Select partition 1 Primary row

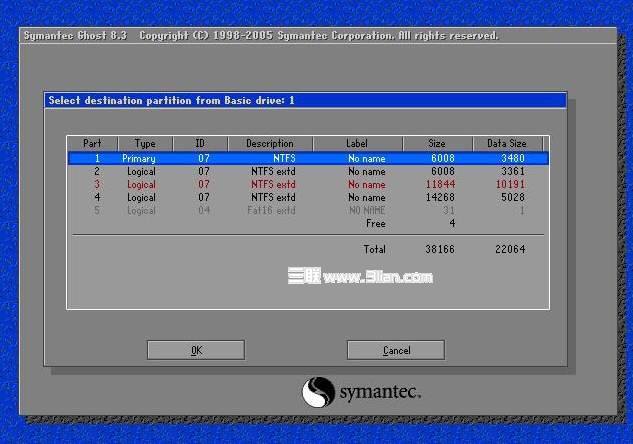308,158
